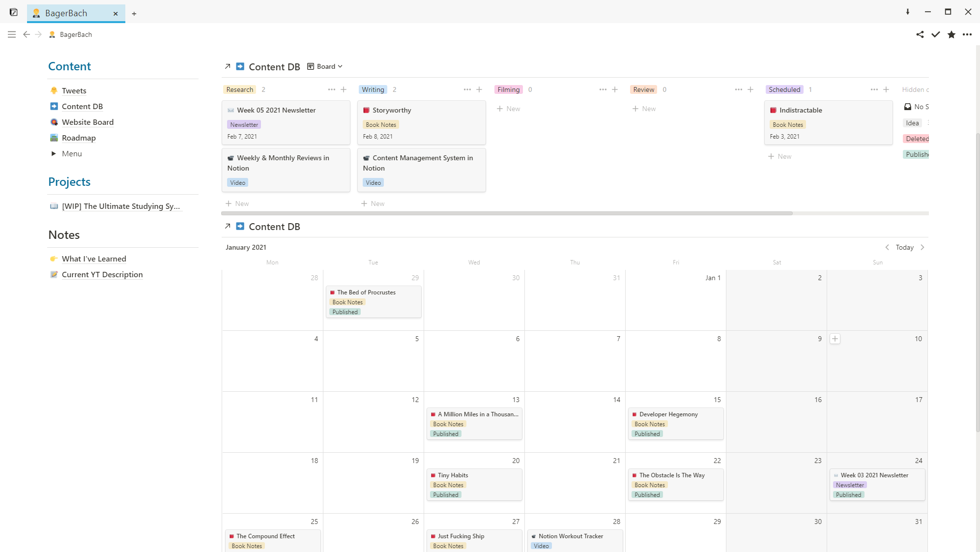This screenshot has width=980, height=552.
Task: Add card using Research column plus icon
Action: [344, 89]
